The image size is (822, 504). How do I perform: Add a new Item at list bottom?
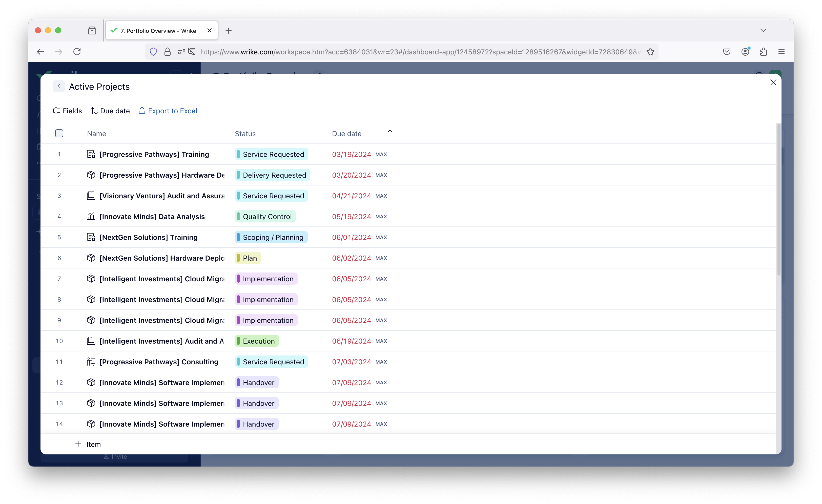[88, 444]
